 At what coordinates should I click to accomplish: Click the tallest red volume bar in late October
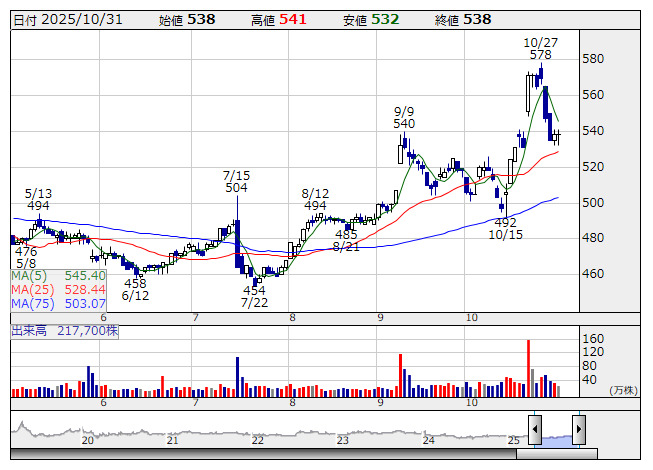(x=528, y=368)
